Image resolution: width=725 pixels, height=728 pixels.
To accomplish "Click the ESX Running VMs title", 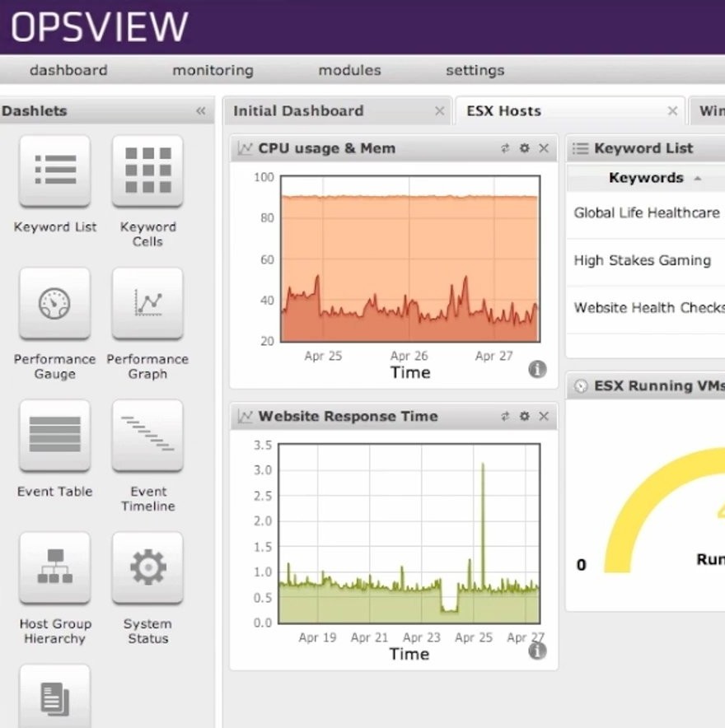I will click(x=660, y=385).
